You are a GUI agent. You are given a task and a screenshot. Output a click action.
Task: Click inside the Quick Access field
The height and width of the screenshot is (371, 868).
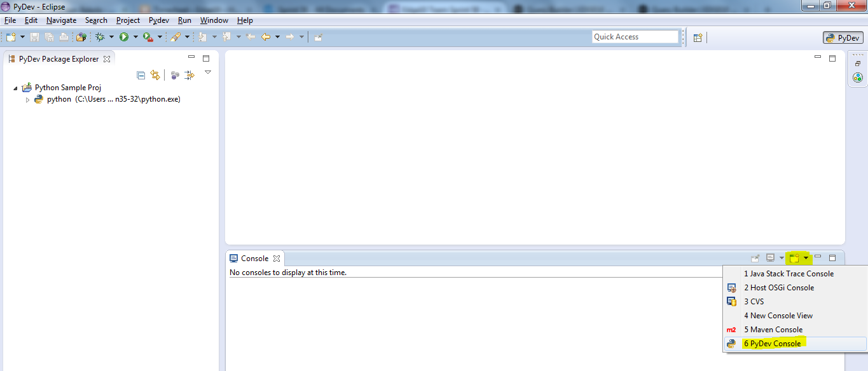[x=635, y=36]
